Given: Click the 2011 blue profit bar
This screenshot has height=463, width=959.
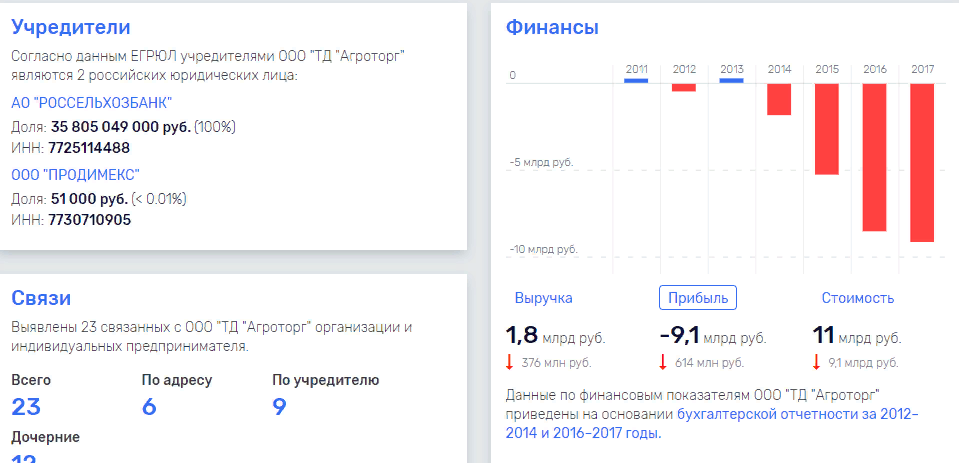Looking at the screenshot, I should tap(636, 80).
